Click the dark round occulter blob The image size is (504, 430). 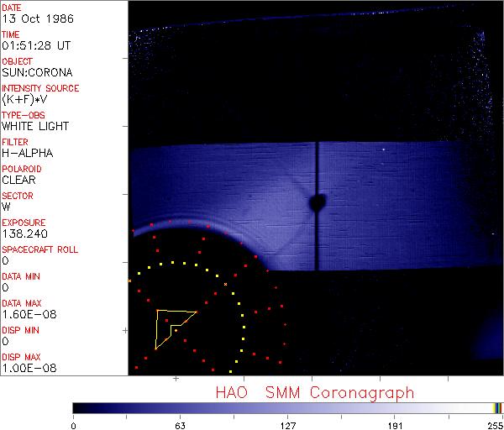click(x=318, y=202)
